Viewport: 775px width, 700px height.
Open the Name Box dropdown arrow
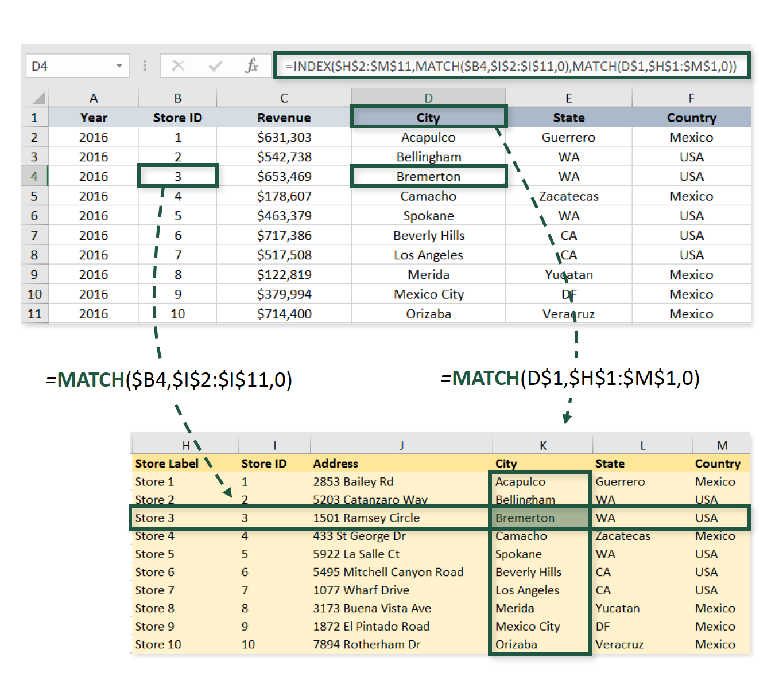(x=119, y=65)
